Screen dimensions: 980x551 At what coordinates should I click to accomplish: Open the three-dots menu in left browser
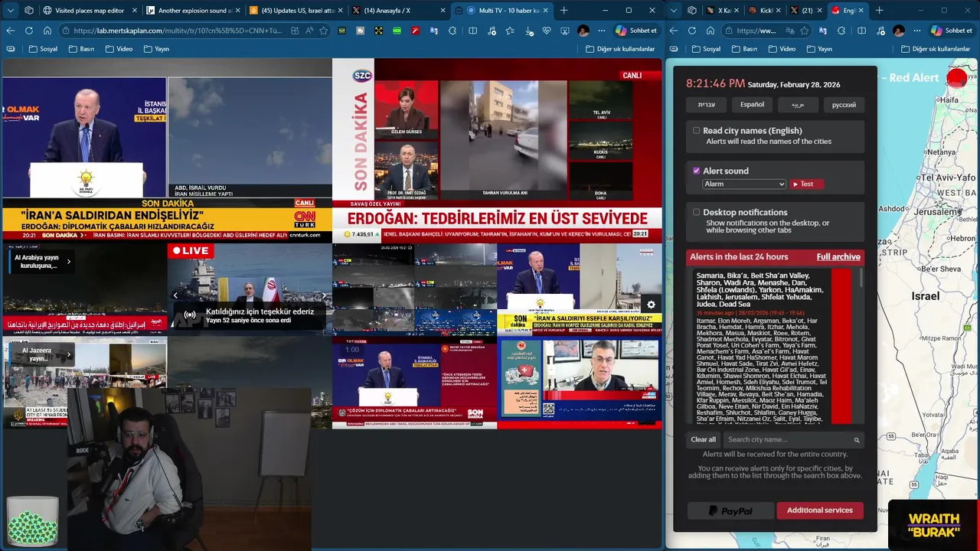click(603, 31)
